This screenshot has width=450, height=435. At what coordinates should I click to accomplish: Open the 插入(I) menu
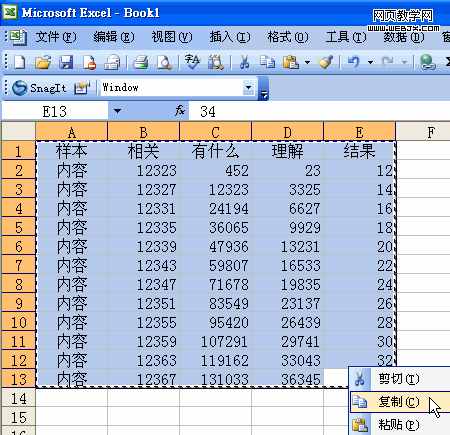click(x=230, y=37)
